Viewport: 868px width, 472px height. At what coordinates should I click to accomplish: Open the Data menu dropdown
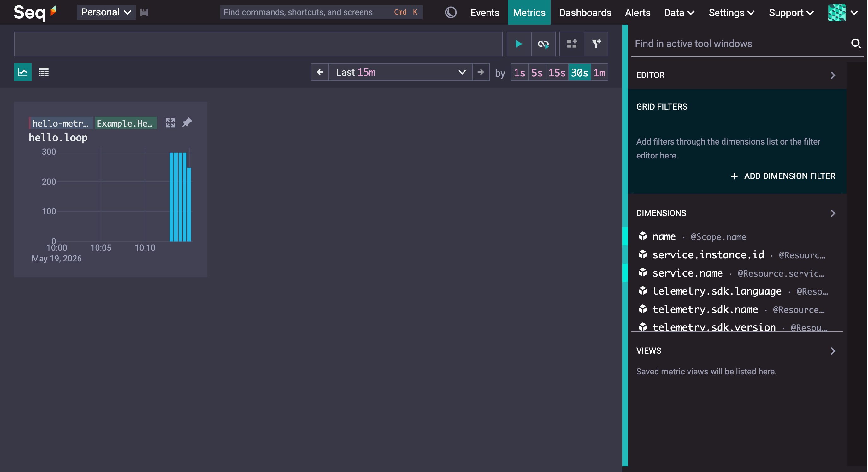679,13
